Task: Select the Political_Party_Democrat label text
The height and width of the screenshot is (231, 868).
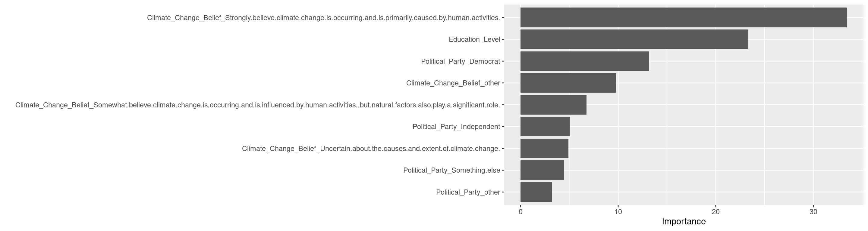Action: tap(460, 62)
